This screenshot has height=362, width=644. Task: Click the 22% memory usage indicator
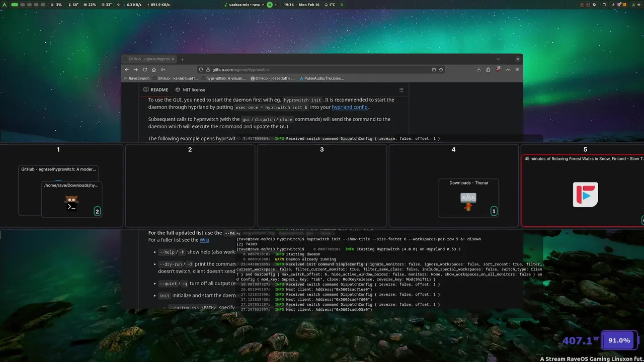(90, 5)
